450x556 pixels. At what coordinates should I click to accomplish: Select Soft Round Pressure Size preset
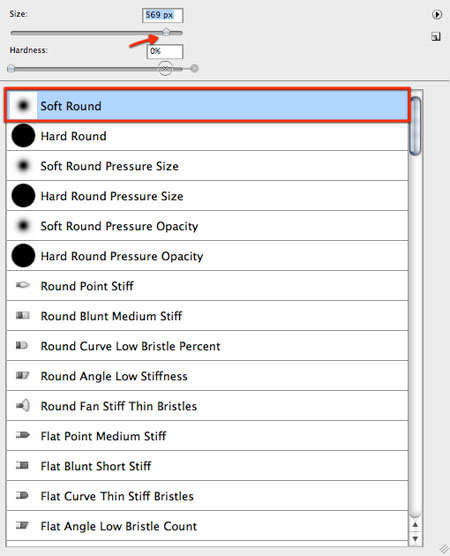click(x=207, y=166)
